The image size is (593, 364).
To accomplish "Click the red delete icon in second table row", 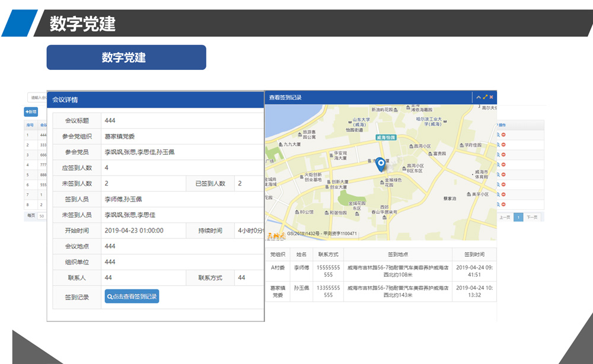I will (x=504, y=145).
